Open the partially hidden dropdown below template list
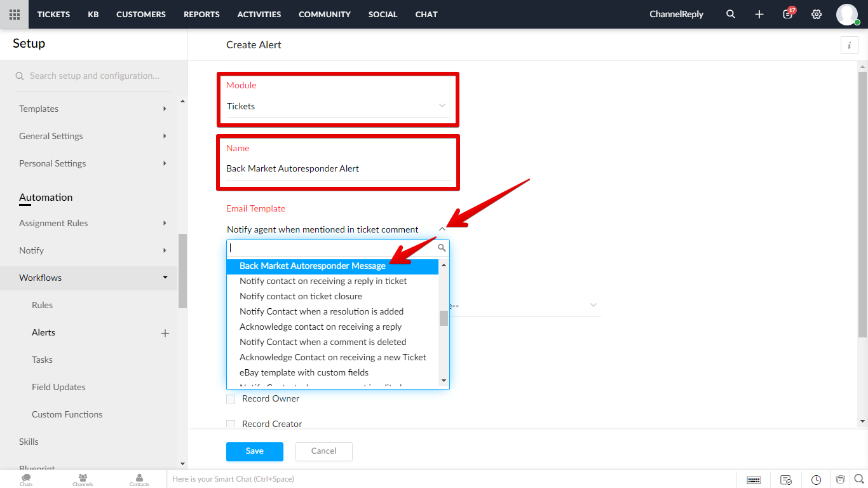 point(525,306)
